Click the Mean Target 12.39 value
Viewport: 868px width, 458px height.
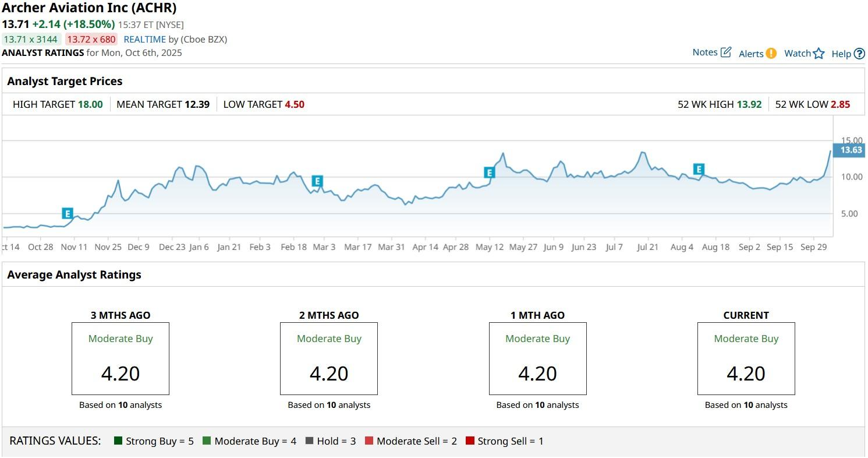(197, 104)
